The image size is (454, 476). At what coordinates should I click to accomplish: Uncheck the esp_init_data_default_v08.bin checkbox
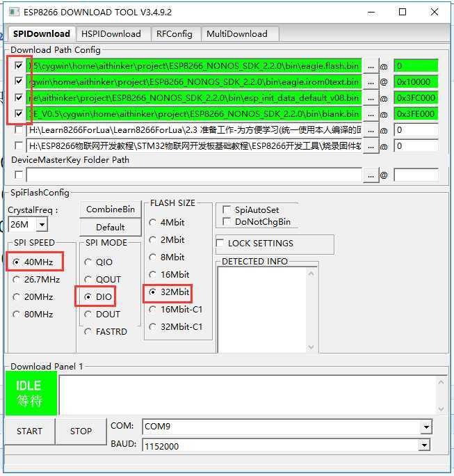pos(19,97)
